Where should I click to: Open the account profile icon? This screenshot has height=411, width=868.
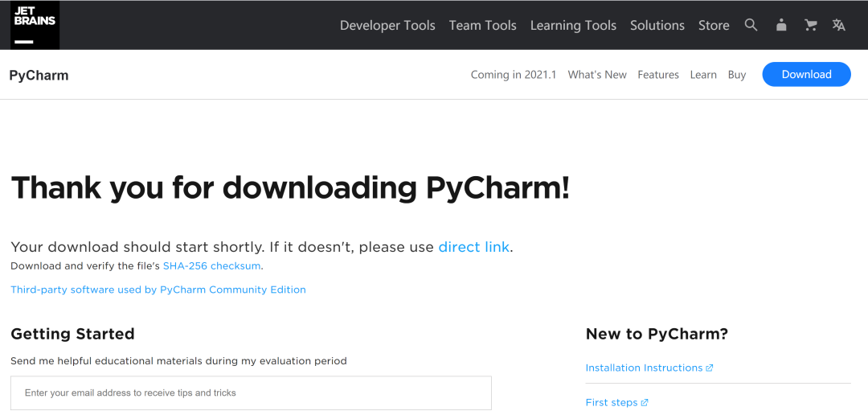pos(781,25)
